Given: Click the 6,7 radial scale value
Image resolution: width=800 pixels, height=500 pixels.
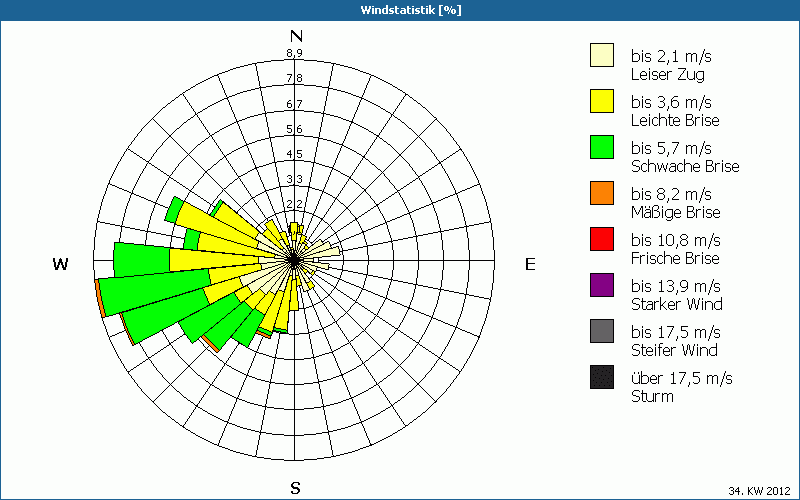Looking at the screenshot, I should (294, 104).
